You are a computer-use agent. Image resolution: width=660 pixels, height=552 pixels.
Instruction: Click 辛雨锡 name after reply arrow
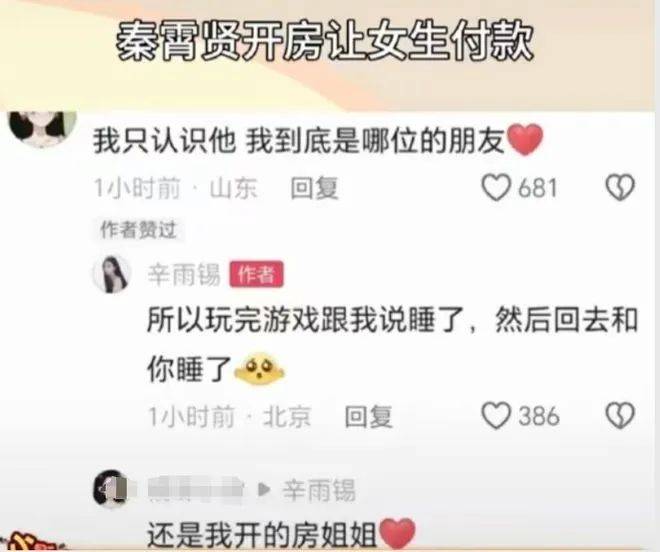pyautogui.click(x=319, y=490)
